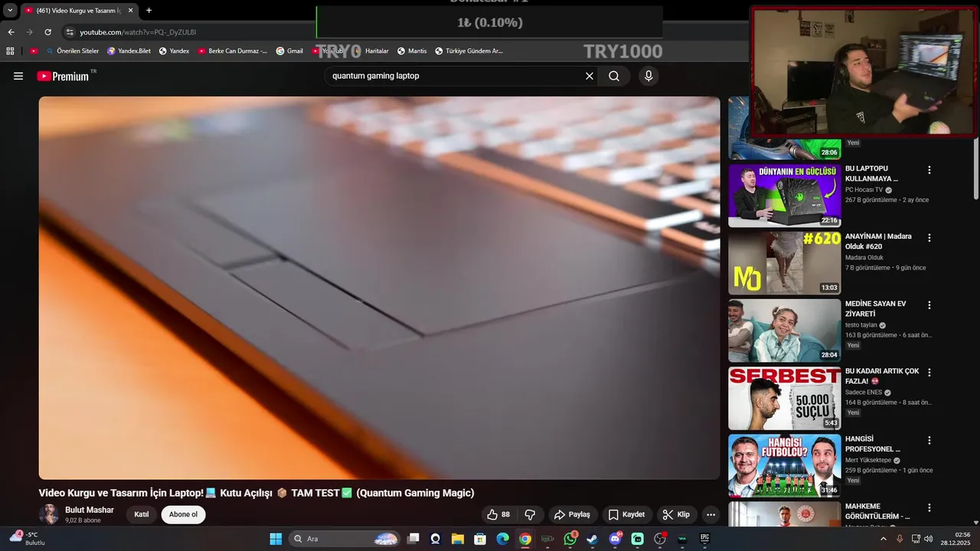The image size is (980, 551).
Task: Close the Video Kurgu ve Tasarım tab
Action: [x=130, y=11]
